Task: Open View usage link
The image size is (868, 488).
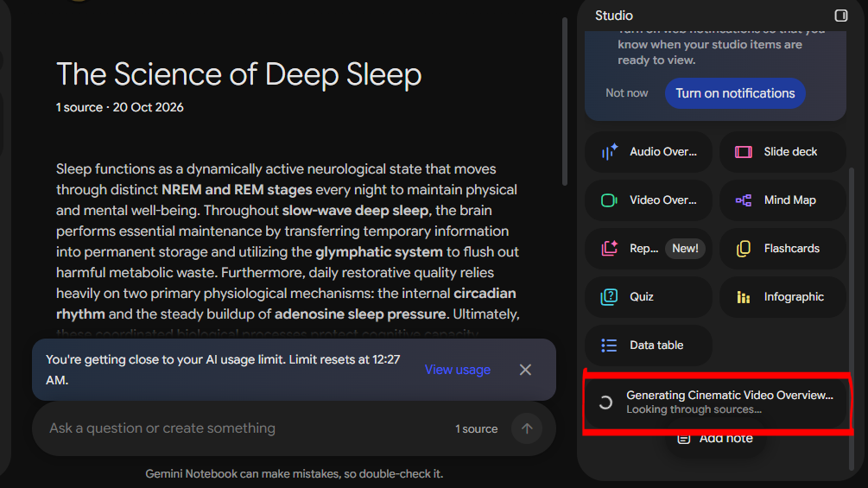Action: pos(457,370)
